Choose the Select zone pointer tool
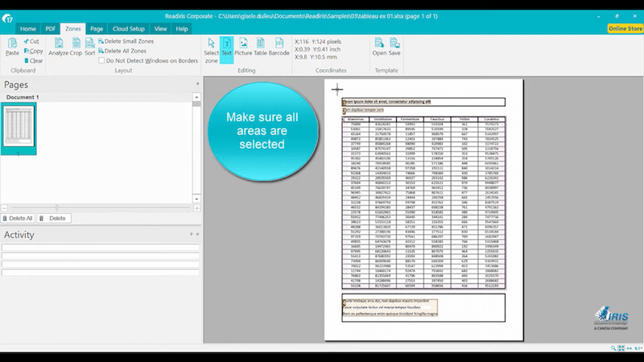Viewport: 644px width, 362px height. point(211,51)
